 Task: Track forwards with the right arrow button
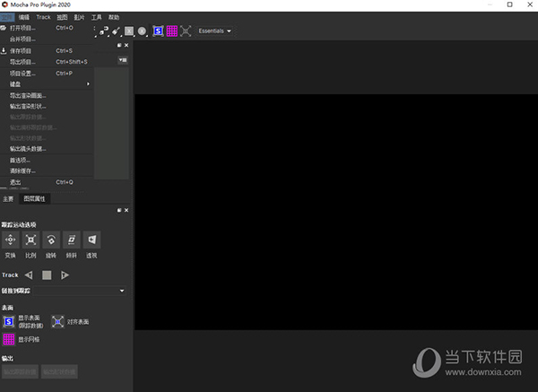pos(65,275)
